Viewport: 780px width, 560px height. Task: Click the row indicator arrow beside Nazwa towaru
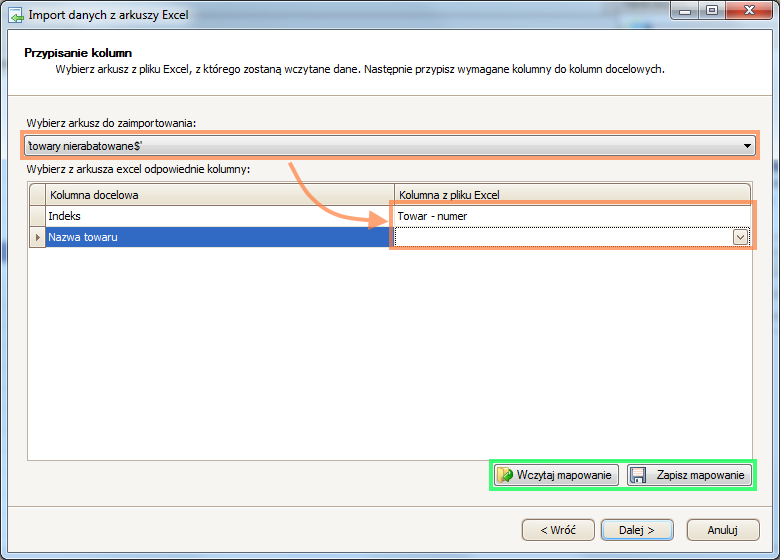tap(37, 237)
